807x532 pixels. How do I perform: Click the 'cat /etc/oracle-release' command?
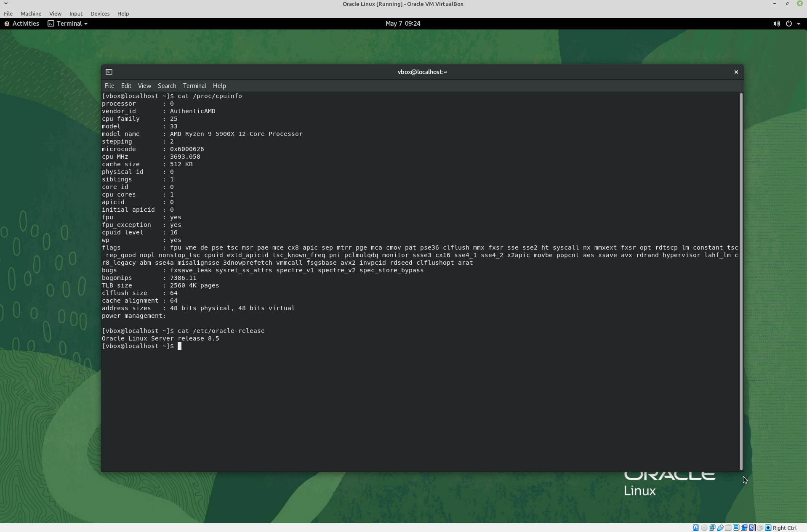point(221,331)
